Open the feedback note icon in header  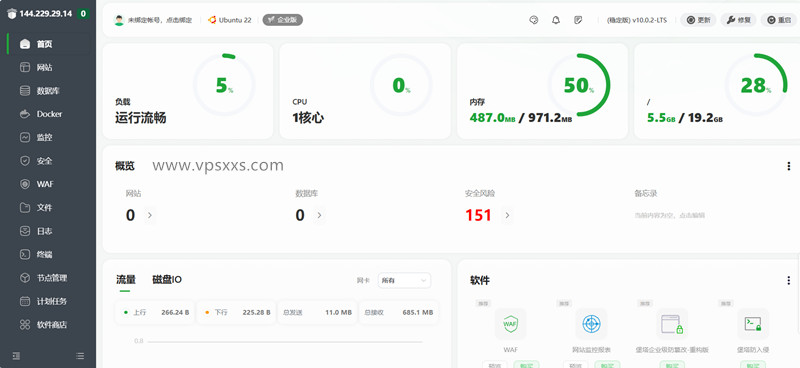(578, 20)
